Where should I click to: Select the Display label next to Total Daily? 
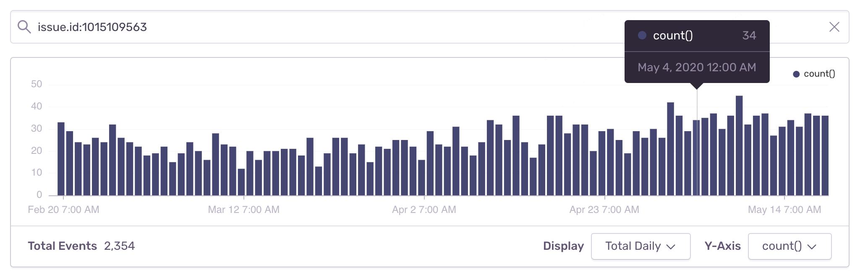pos(564,246)
